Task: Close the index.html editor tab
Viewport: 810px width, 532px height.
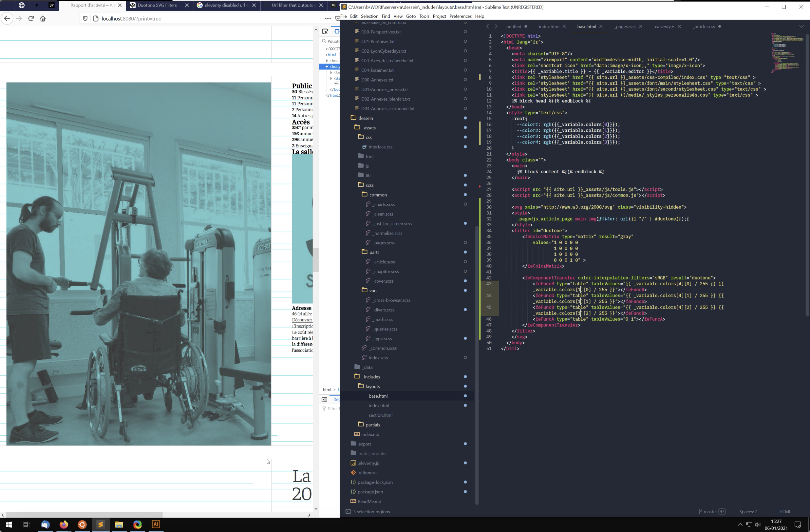Action: point(564,27)
